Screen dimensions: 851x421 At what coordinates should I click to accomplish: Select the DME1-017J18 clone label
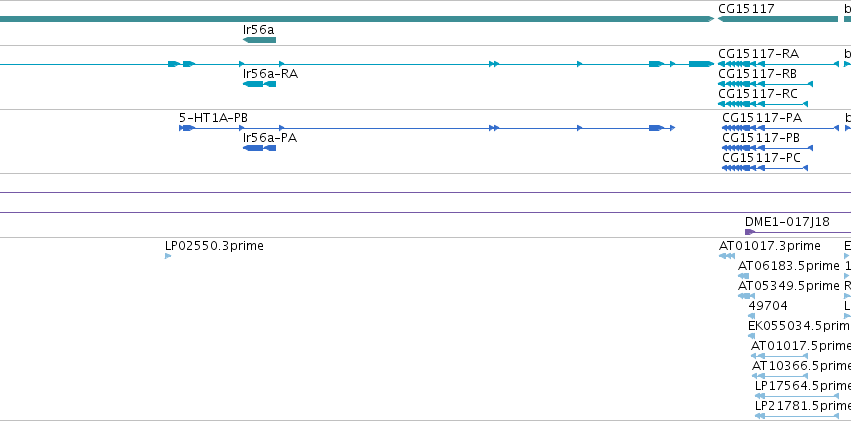(x=787, y=222)
